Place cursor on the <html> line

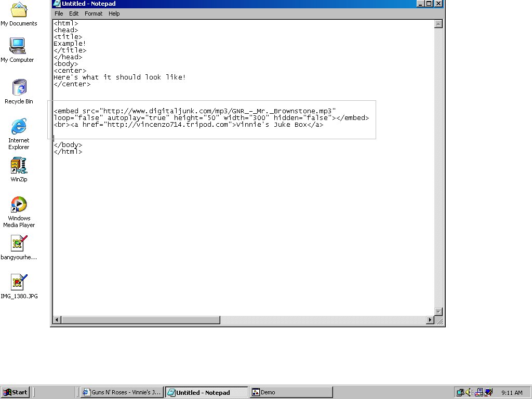pyautogui.click(x=66, y=23)
